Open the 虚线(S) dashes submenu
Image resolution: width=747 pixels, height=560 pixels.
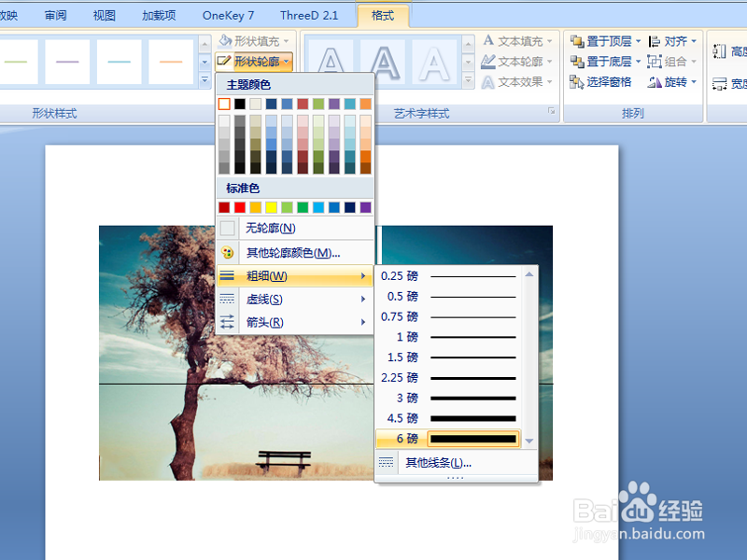295,299
